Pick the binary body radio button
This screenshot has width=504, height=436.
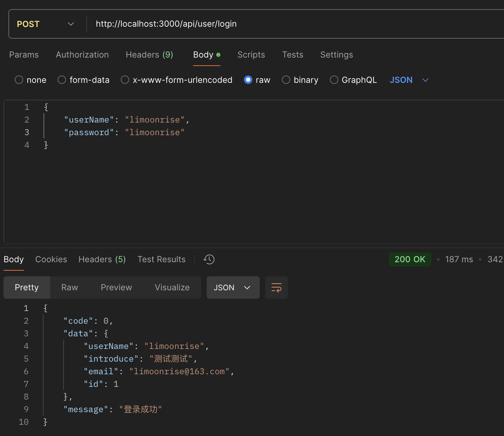coord(286,80)
